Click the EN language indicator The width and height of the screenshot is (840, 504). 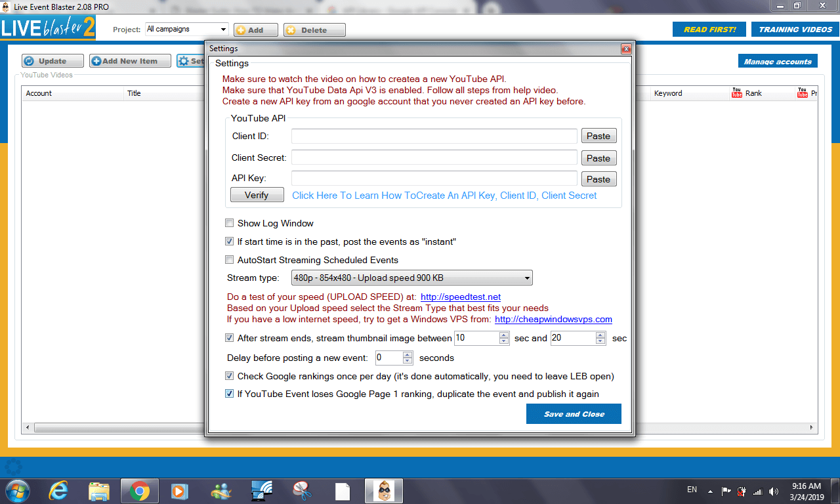(692, 490)
